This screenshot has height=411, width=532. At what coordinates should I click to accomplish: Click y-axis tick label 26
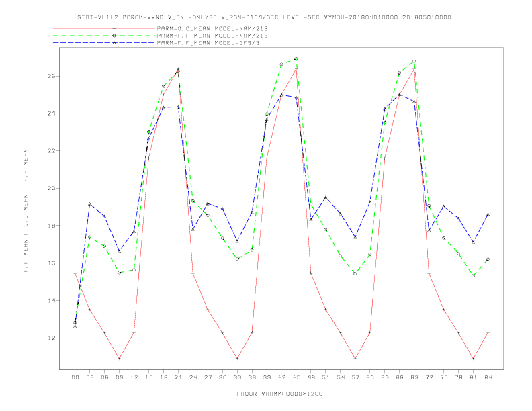click(x=52, y=76)
